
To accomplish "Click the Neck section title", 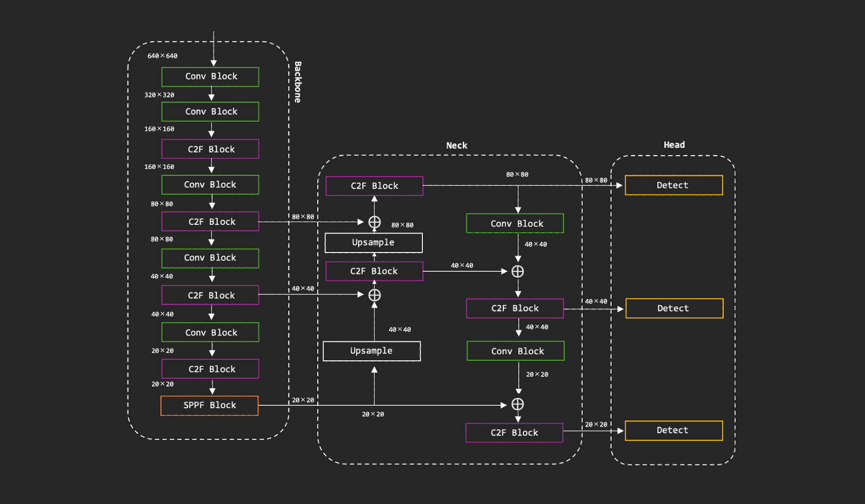I will pyautogui.click(x=456, y=146).
